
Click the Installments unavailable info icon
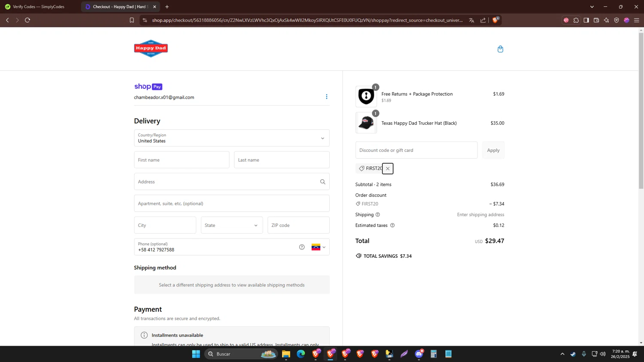pyautogui.click(x=144, y=335)
